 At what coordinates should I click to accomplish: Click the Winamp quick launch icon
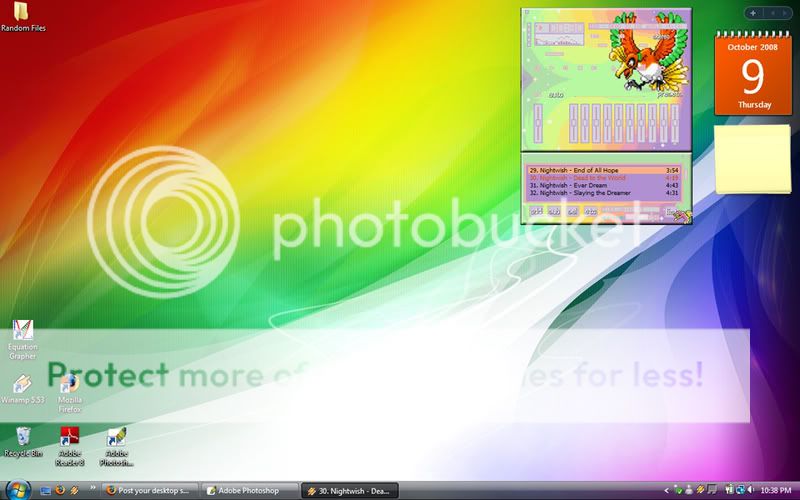[75, 491]
